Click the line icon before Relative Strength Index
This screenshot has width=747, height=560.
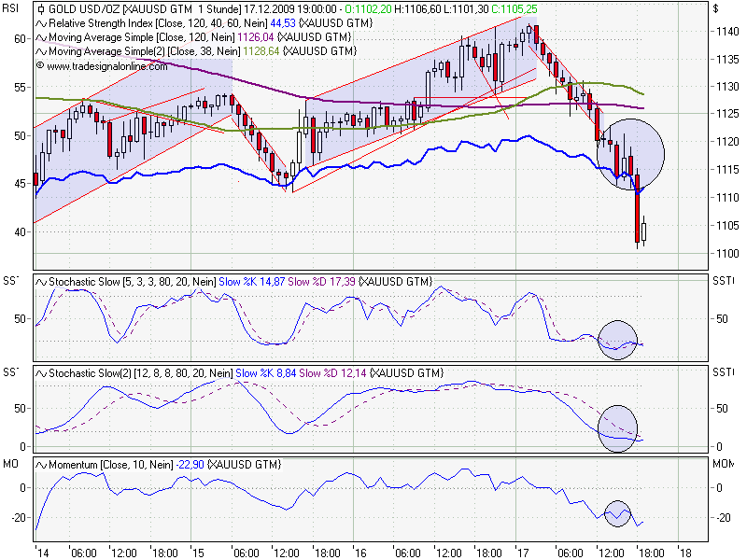41,23
